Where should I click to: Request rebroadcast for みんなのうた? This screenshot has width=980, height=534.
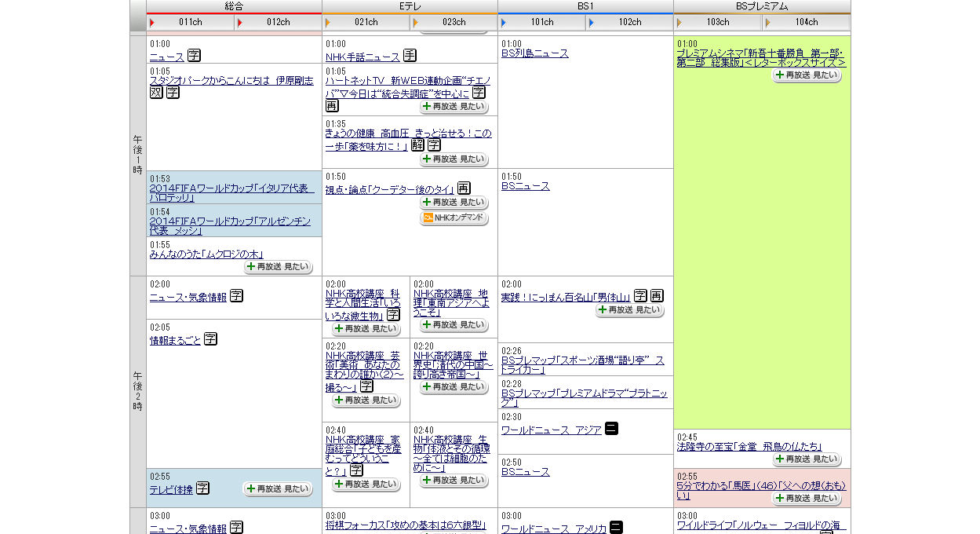point(278,266)
